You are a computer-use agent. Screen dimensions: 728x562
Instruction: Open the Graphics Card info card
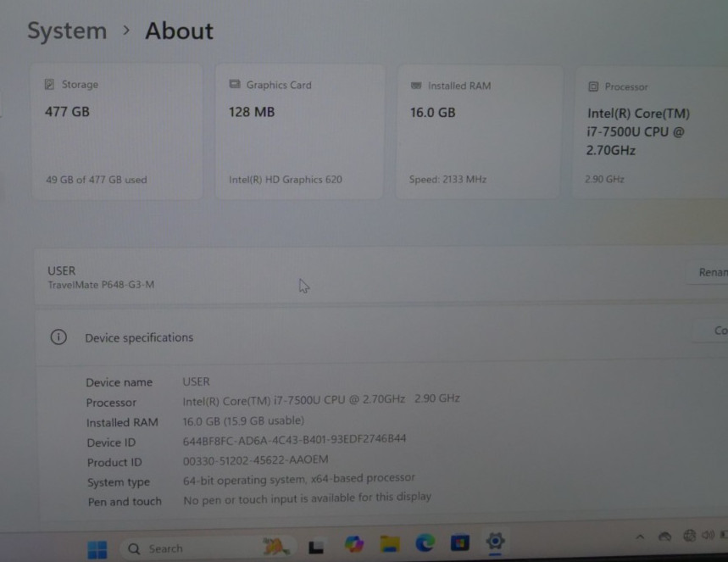pos(299,132)
